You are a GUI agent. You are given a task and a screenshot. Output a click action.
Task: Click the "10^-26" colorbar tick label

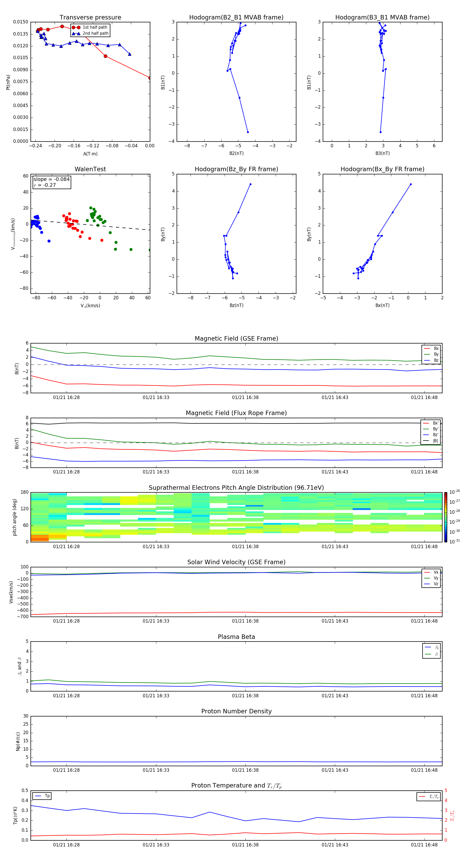[x=455, y=492]
